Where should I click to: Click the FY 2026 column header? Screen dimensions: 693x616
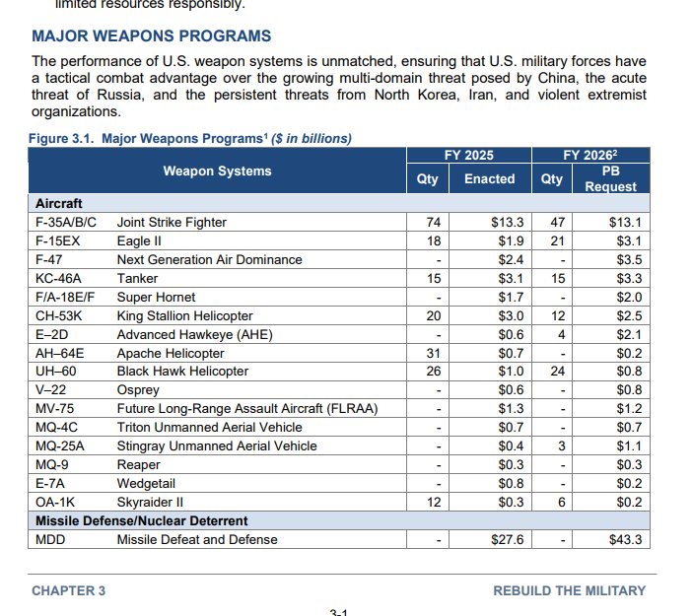[590, 155]
